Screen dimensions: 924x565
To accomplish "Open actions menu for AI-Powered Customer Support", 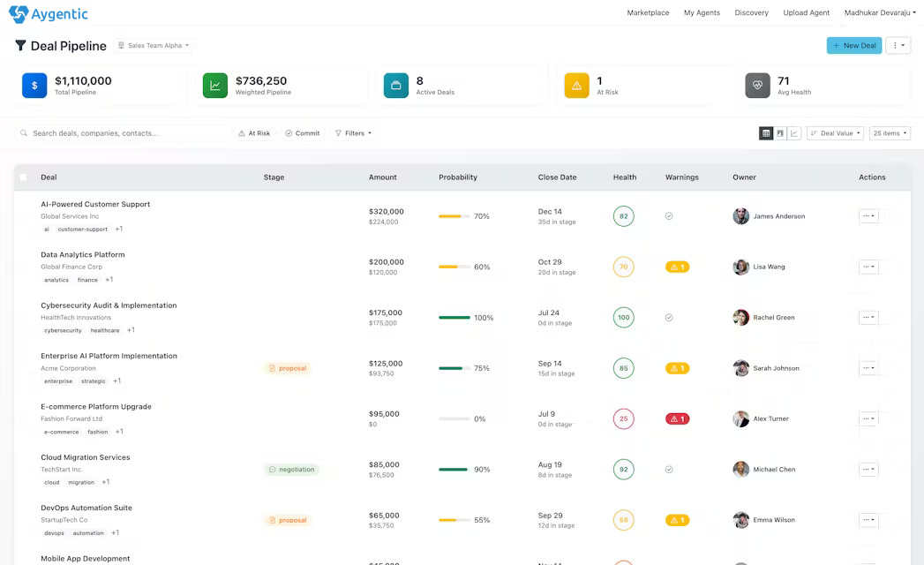I will [868, 216].
